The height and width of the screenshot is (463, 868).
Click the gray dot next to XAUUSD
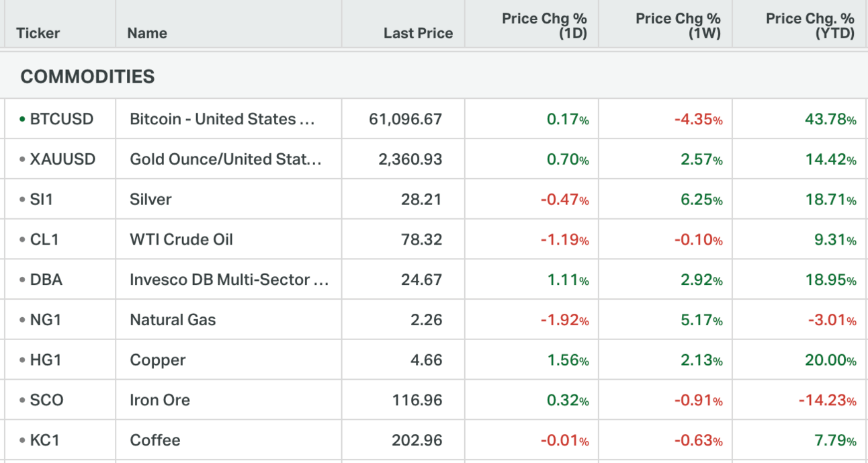click(x=22, y=160)
